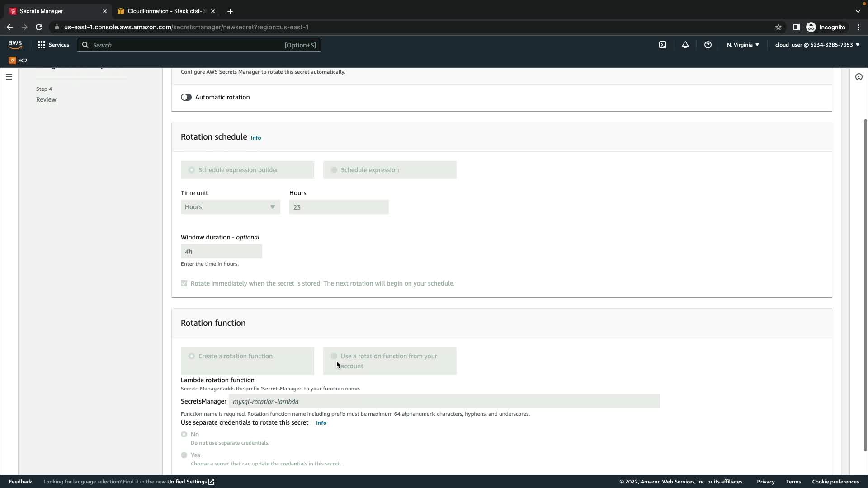The image size is (868, 488).
Task: Open the help question mark icon
Action: (708, 45)
